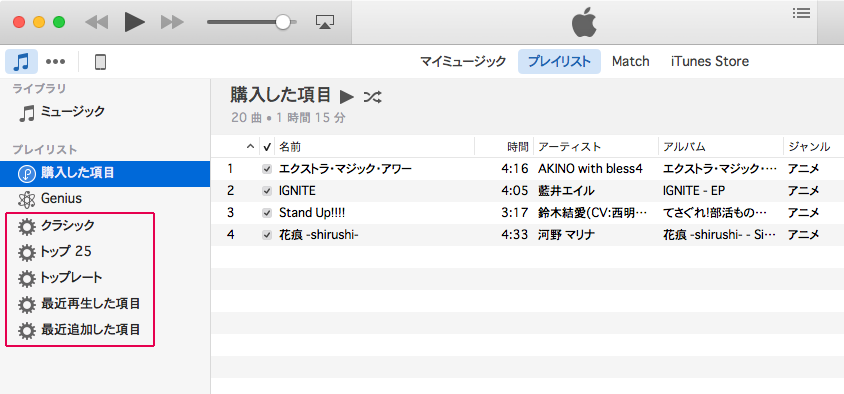Click the sort direction caret column header
844x394 pixels.
(250, 146)
